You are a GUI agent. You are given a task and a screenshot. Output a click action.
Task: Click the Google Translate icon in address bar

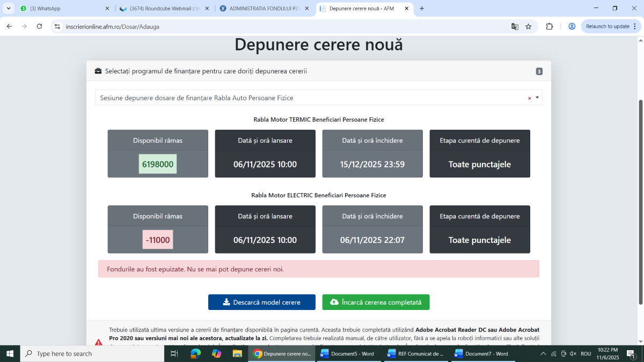[515, 26]
